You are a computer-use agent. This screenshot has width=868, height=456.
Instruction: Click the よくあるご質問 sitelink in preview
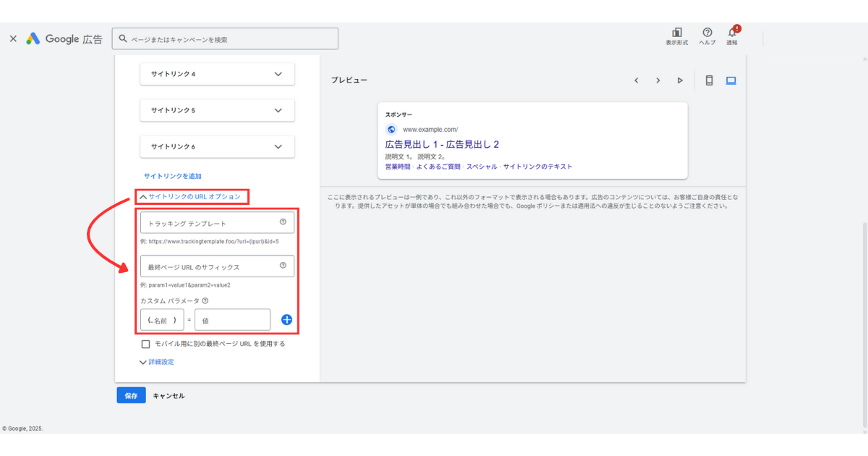click(x=438, y=166)
